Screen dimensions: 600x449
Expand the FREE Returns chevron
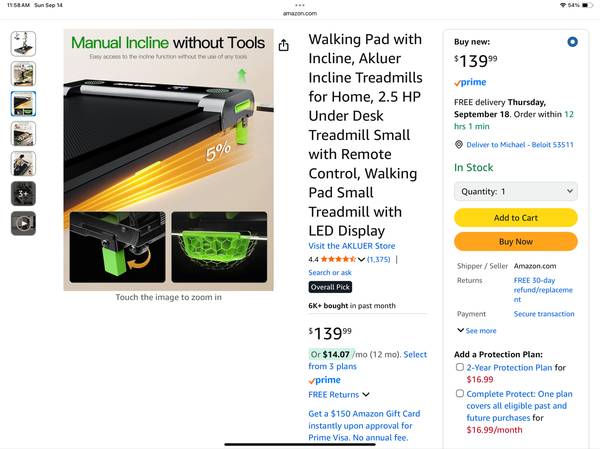tap(366, 394)
